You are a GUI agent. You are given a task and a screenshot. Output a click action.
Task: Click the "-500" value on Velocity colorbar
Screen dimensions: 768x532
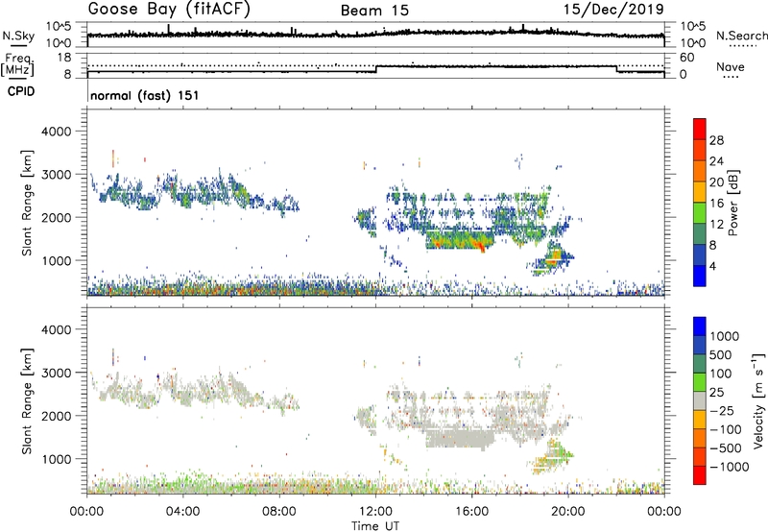726,447
